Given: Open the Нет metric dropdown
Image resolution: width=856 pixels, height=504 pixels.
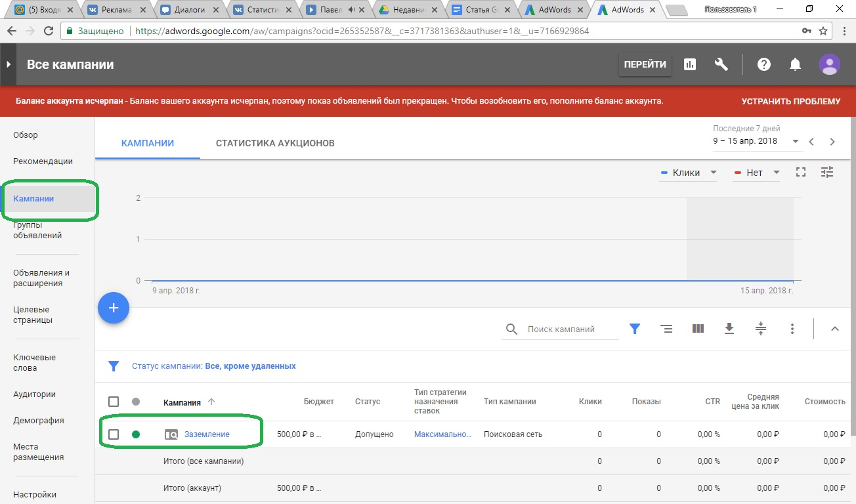Looking at the screenshot, I should [756, 173].
